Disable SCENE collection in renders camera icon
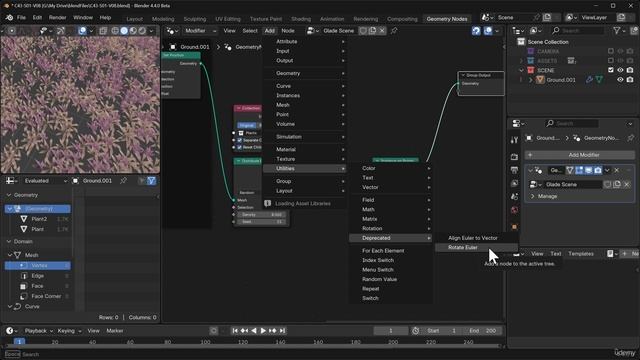The image size is (640, 360). point(630,70)
